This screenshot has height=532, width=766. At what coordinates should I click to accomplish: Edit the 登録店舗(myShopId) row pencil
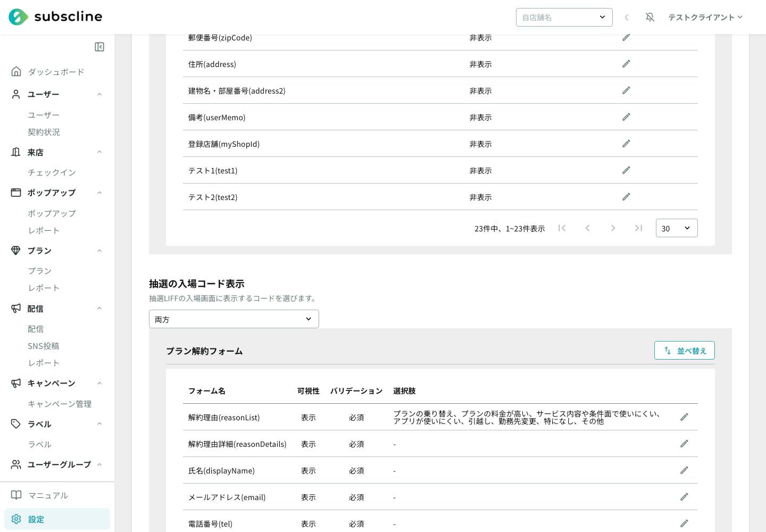pos(626,144)
